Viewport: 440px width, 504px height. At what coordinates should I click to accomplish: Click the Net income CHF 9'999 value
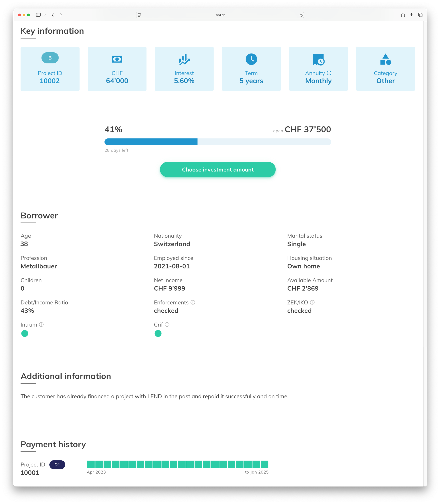pyautogui.click(x=169, y=288)
